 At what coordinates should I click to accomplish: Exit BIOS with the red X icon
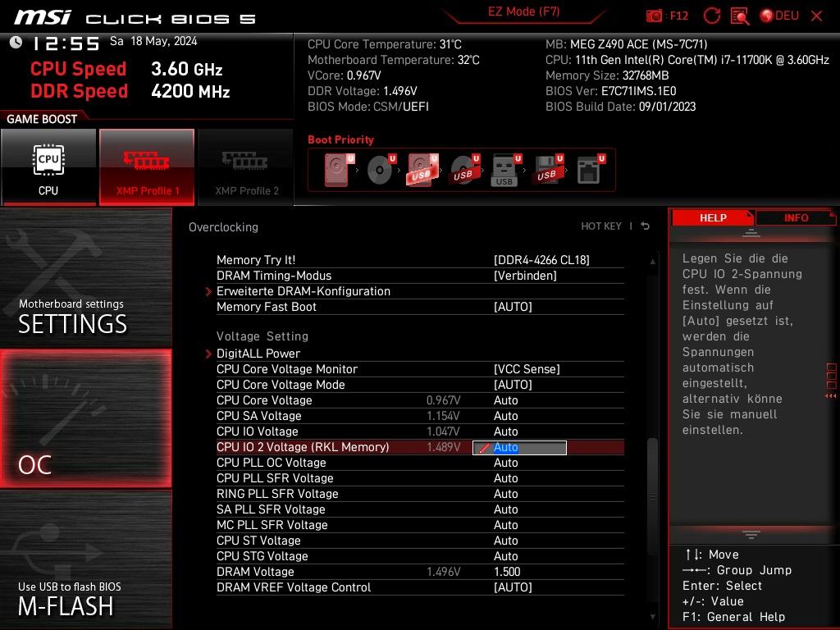[x=816, y=16]
